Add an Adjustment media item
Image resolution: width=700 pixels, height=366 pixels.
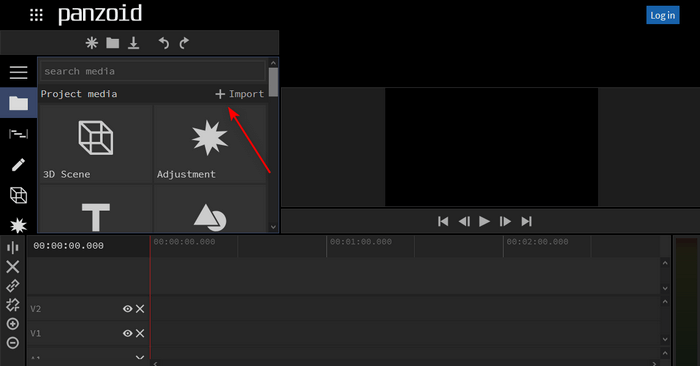coord(210,143)
